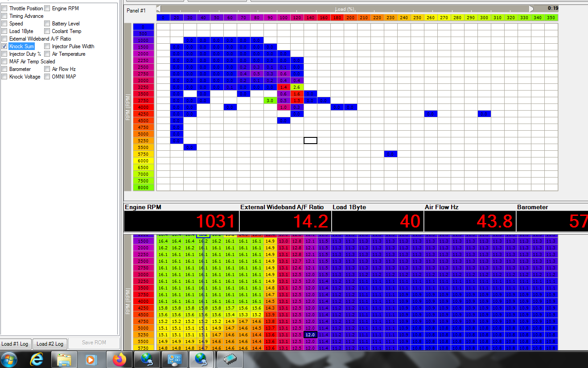Open Internet Explorer from the taskbar
Screen dimensions: 588x368
37,359
